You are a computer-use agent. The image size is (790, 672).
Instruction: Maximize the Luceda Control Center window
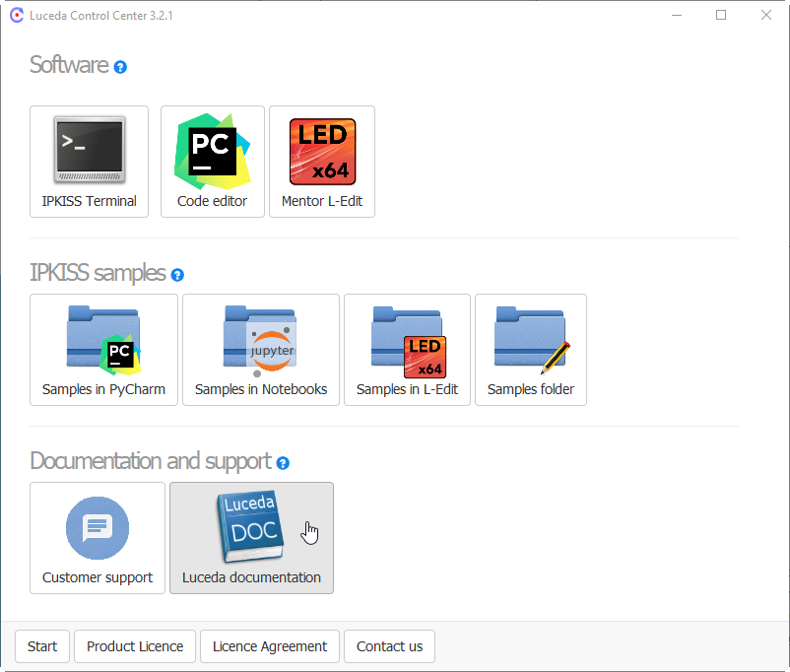pyautogui.click(x=721, y=16)
